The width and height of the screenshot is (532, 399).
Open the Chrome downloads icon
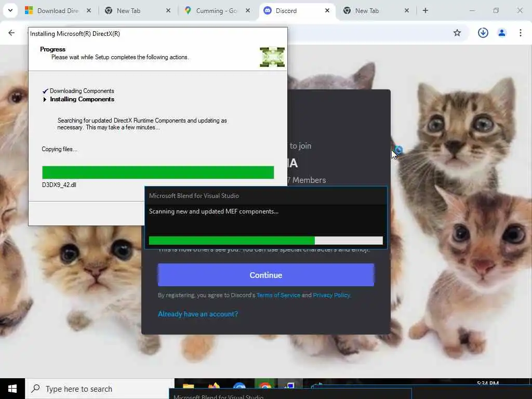pyautogui.click(x=483, y=33)
